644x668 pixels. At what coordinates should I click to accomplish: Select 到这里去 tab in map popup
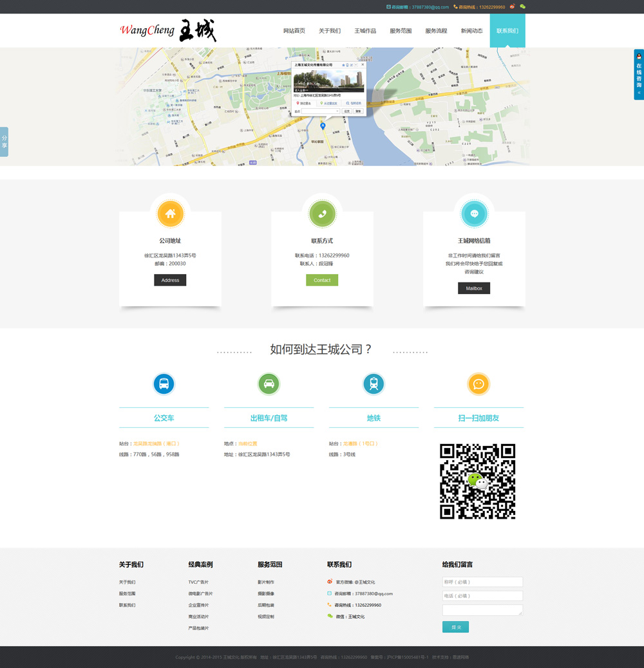(304, 104)
